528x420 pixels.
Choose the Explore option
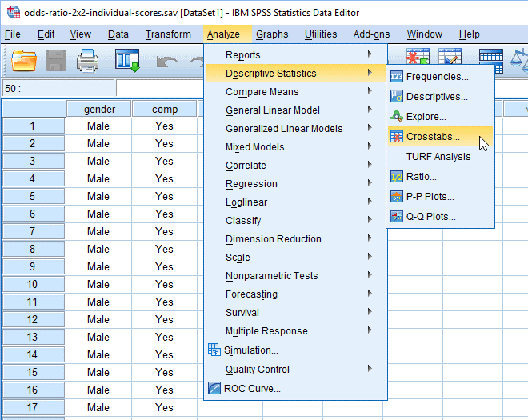(x=426, y=117)
